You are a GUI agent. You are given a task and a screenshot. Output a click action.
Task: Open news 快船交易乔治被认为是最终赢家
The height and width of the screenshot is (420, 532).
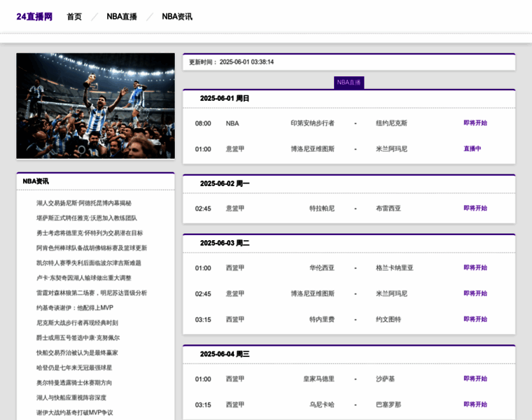(77, 353)
